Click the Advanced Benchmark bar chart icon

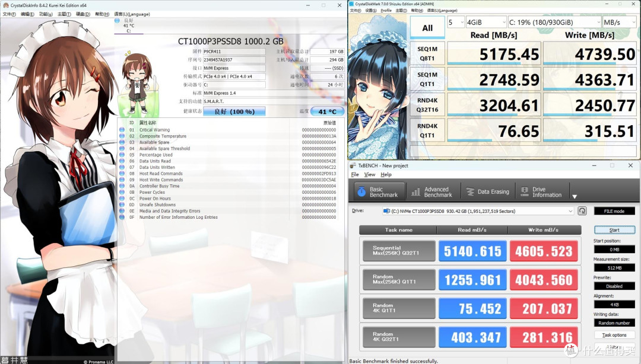(x=415, y=191)
